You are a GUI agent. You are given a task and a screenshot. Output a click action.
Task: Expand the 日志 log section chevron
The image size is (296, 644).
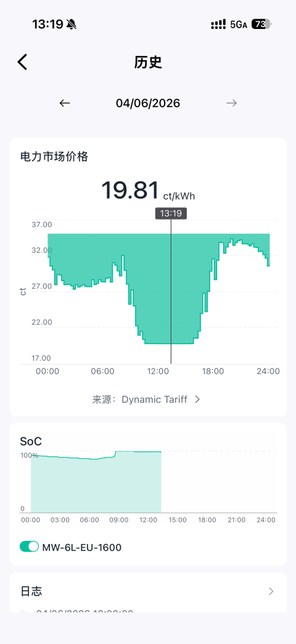coord(271,591)
